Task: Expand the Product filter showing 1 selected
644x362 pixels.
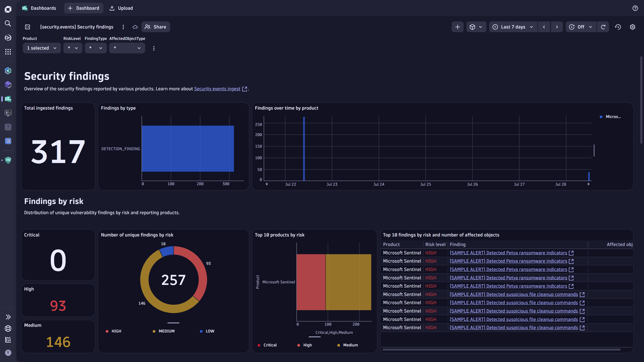Action: tap(41, 48)
